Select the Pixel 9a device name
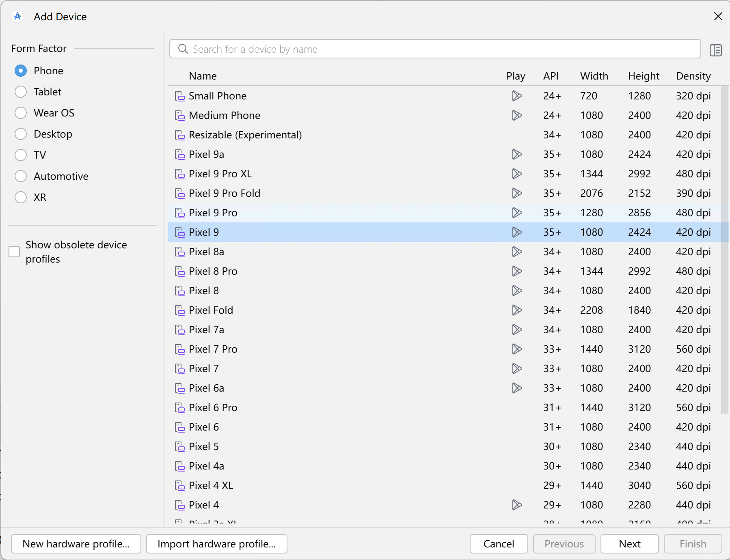This screenshot has height=560, width=730. coord(206,154)
